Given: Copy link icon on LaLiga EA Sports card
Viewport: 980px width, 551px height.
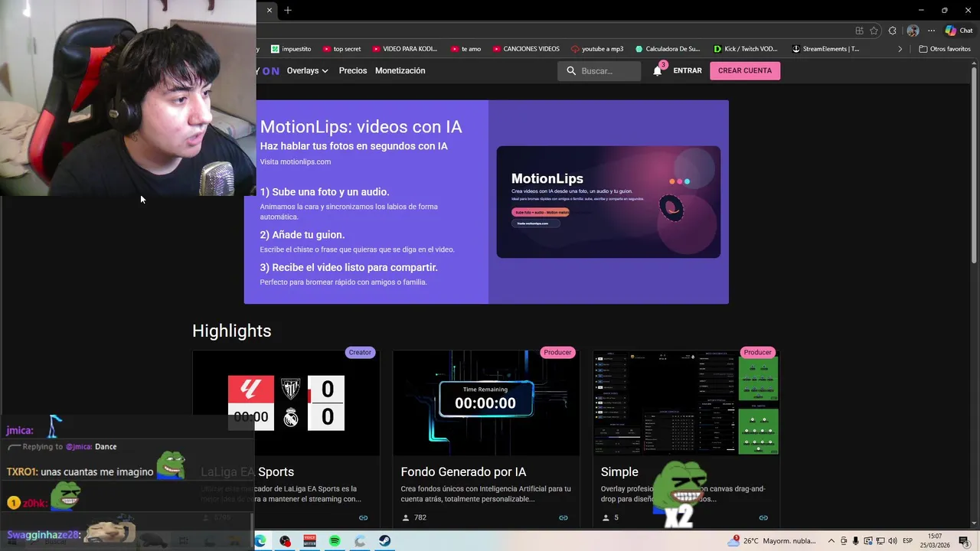Looking at the screenshot, I should click(364, 518).
